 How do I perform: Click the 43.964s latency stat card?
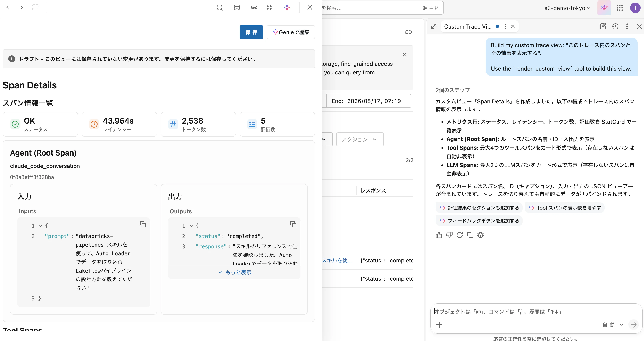tap(119, 124)
